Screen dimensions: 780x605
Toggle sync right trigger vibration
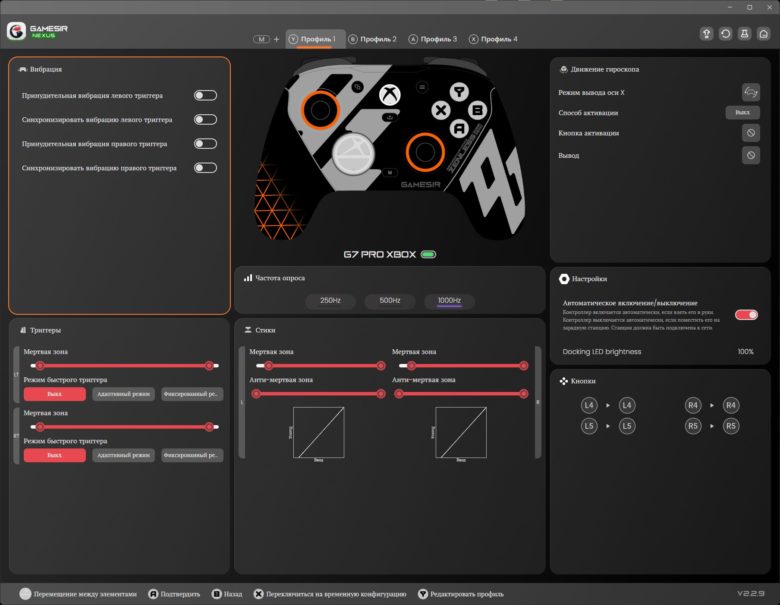coord(205,168)
